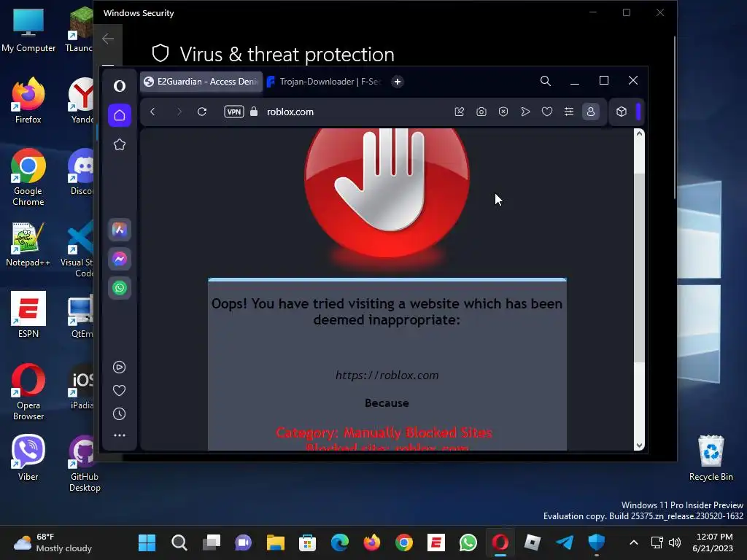Click the search tabs magnifier icon

point(546,81)
